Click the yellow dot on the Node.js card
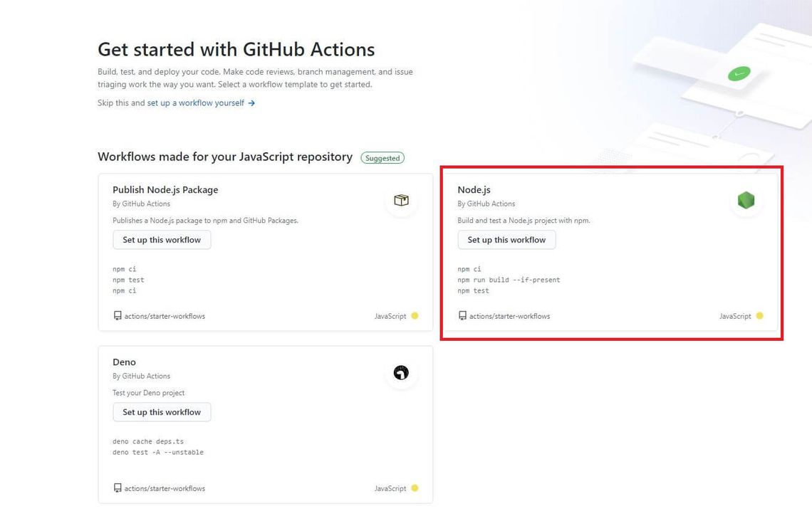Image resolution: width=812 pixels, height=511 pixels. 759,316
